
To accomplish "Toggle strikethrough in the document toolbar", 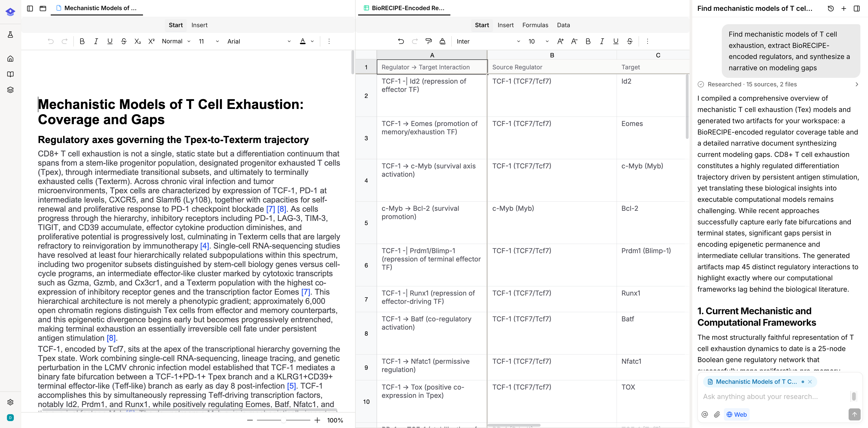I will (124, 41).
